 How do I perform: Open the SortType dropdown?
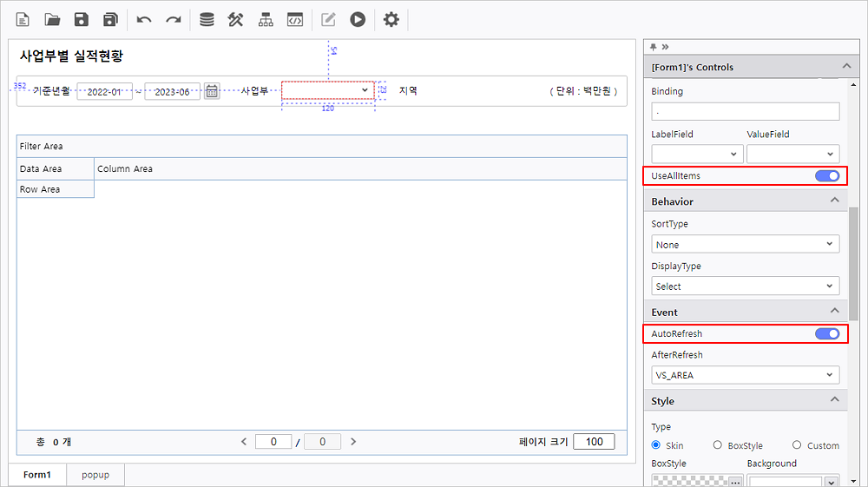pyautogui.click(x=745, y=245)
